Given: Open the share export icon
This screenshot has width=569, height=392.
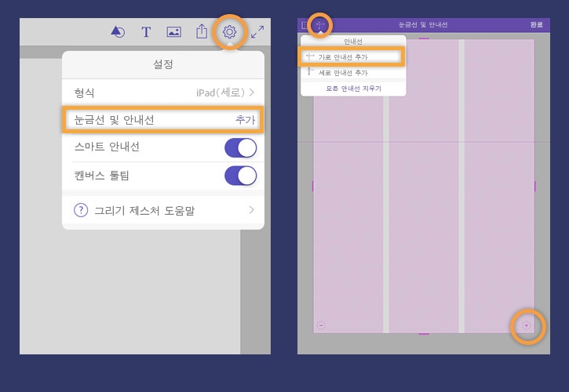Looking at the screenshot, I should point(202,31).
